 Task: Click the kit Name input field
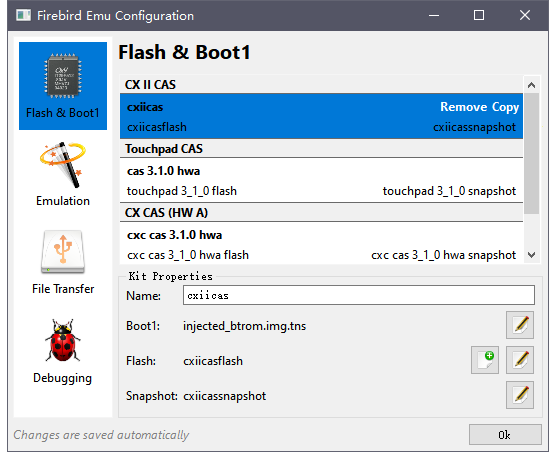pos(359,295)
